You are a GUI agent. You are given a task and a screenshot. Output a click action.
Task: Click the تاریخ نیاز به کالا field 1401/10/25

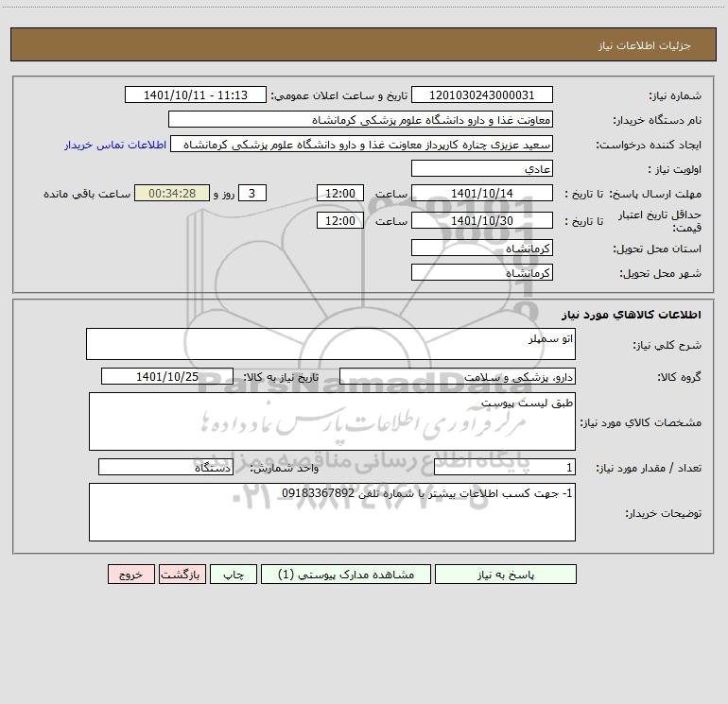tap(167, 376)
